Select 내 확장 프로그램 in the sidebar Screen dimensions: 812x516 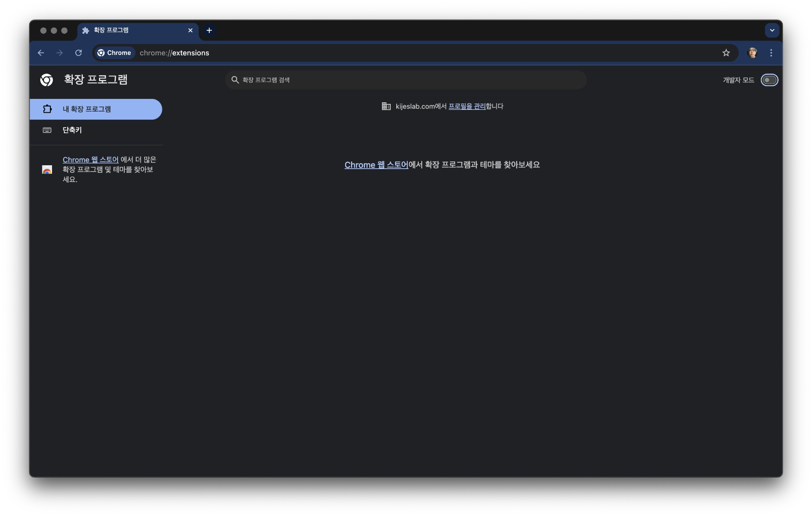[86, 109]
